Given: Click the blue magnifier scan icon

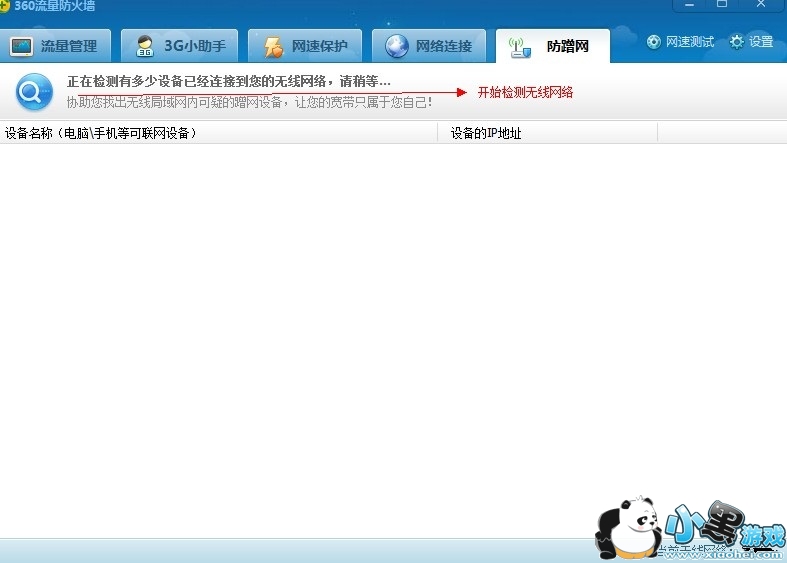Looking at the screenshot, I should point(34,92).
